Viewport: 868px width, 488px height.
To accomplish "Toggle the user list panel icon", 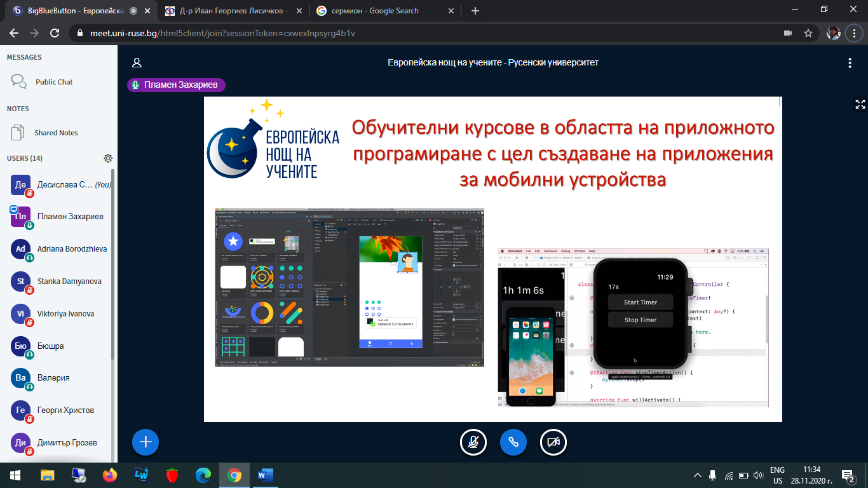I will click(x=136, y=63).
